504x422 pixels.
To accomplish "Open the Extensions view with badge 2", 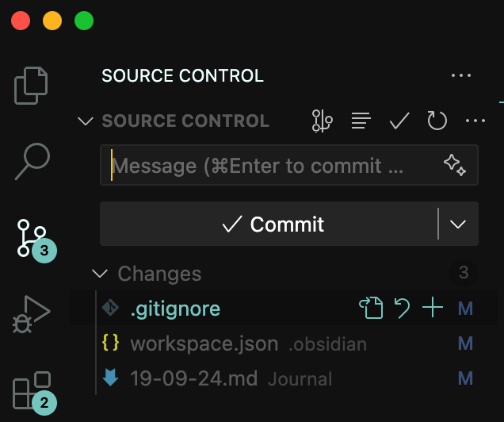I will [32, 390].
